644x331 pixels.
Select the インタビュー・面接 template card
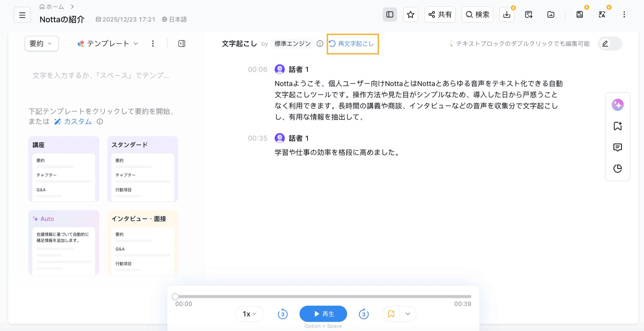pyautogui.click(x=143, y=243)
